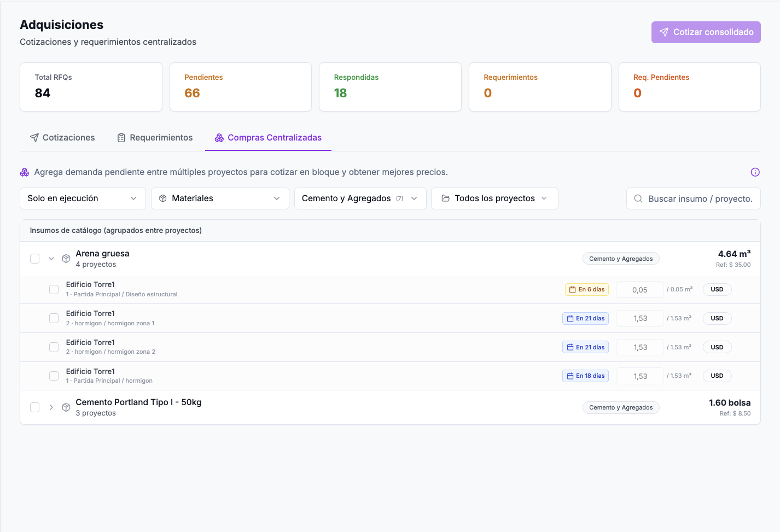
Task: Click the Ref: $ 35.00 reference price
Action: click(x=733, y=265)
